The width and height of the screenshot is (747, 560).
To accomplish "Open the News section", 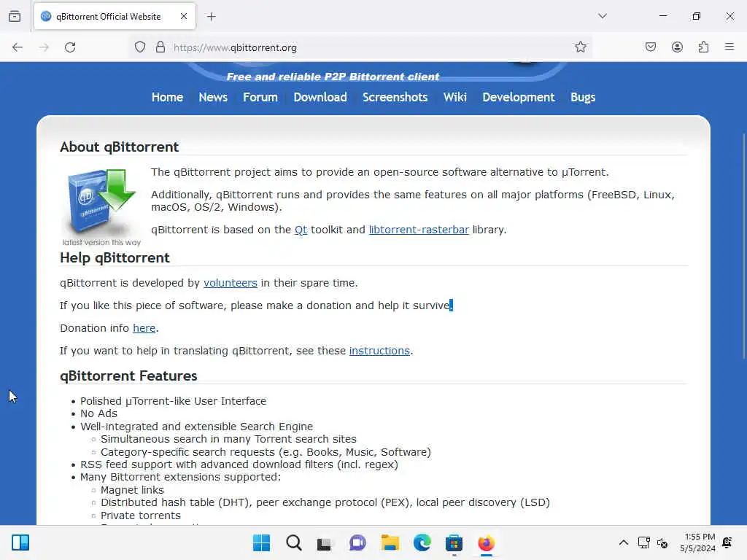I will [213, 97].
